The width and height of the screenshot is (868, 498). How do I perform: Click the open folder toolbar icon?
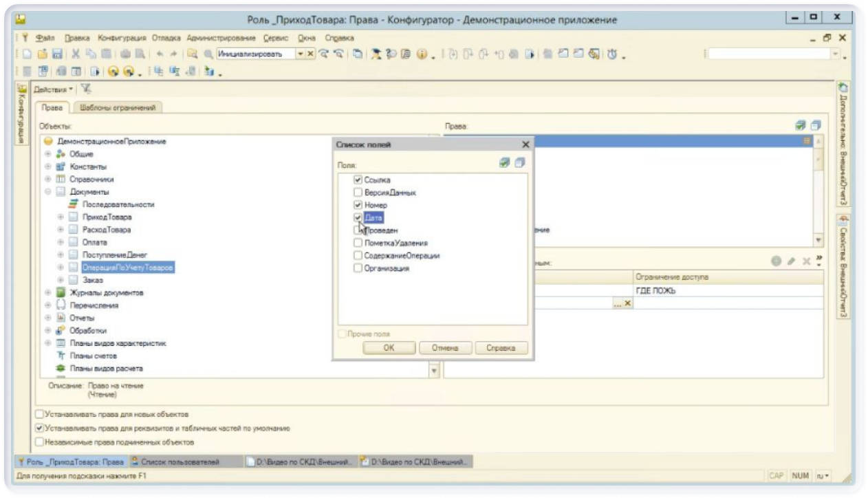point(42,54)
